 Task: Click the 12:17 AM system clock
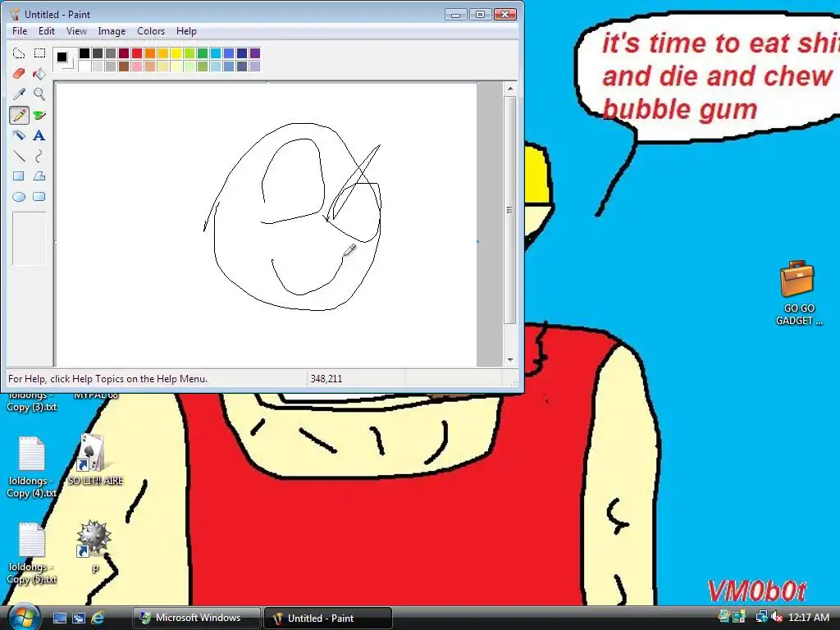(809, 617)
